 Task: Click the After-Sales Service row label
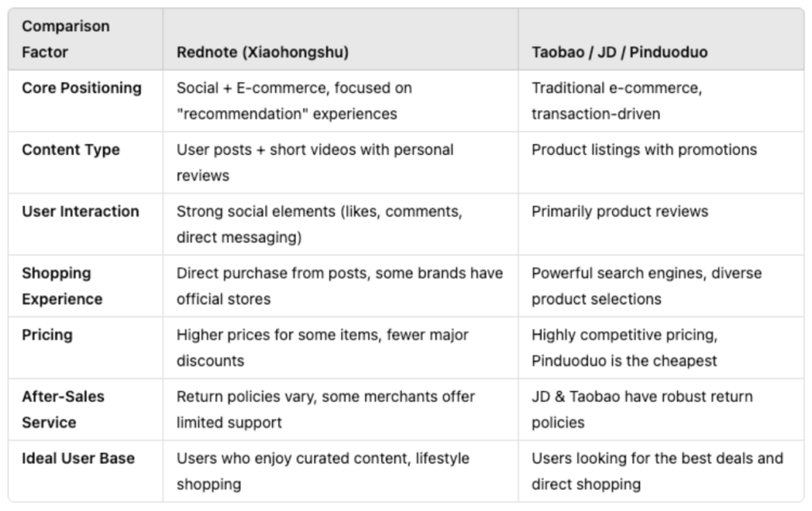[63, 409]
